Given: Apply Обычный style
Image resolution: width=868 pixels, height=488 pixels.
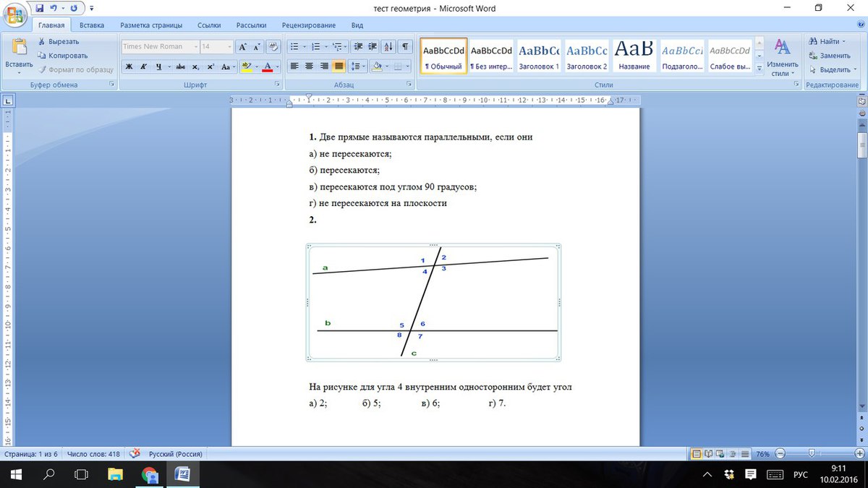Looking at the screenshot, I should tap(443, 56).
